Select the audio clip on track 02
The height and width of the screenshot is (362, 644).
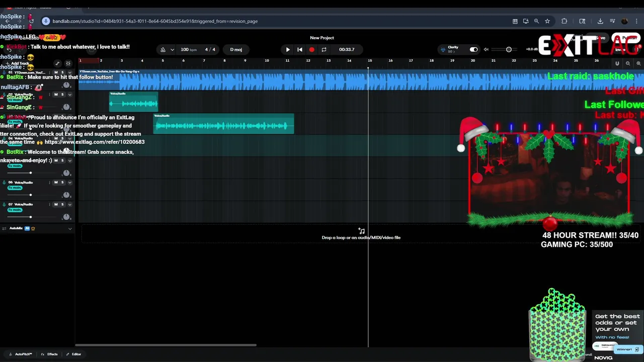[x=133, y=102]
